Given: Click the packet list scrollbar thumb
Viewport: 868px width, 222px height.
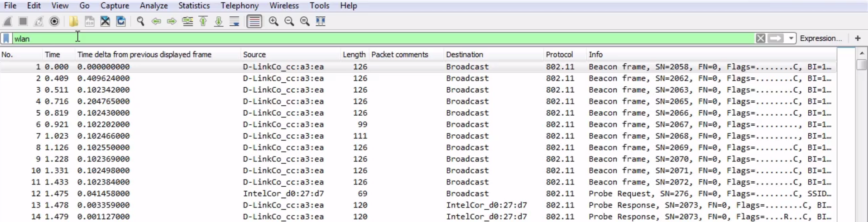Looking at the screenshot, I should [862, 65].
